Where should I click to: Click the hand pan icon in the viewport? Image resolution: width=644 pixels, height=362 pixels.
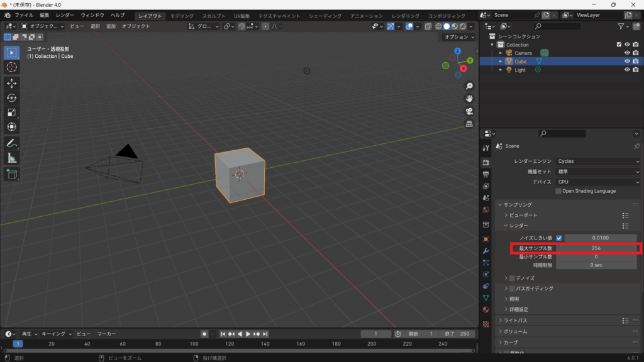coord(469,99)
